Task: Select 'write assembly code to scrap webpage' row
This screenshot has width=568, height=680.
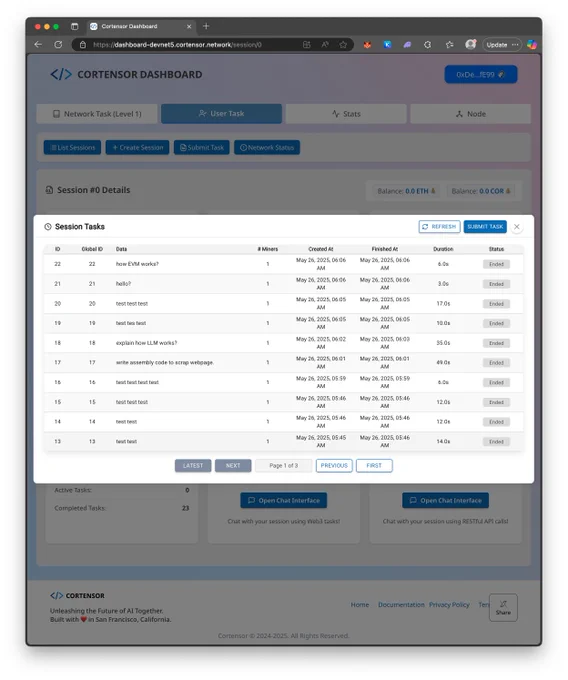Action: (284, 363)
